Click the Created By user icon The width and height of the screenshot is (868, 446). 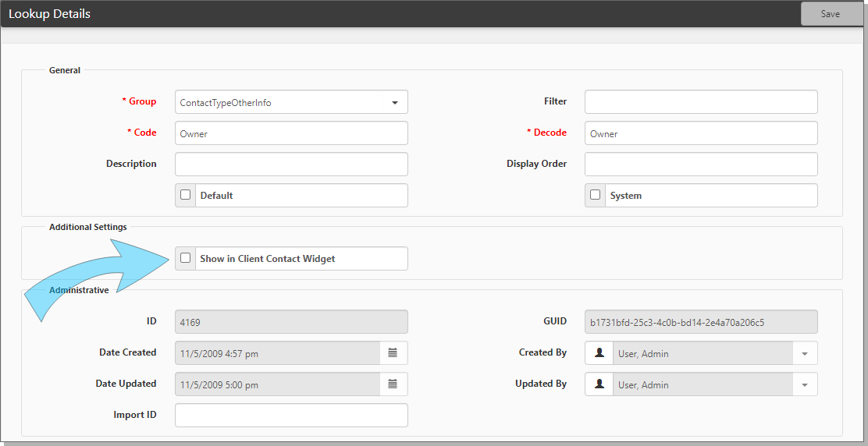(599, 353)
